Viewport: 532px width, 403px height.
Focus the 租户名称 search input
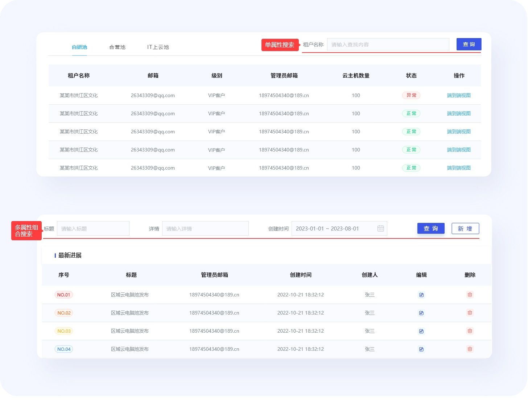coord(388,45)
